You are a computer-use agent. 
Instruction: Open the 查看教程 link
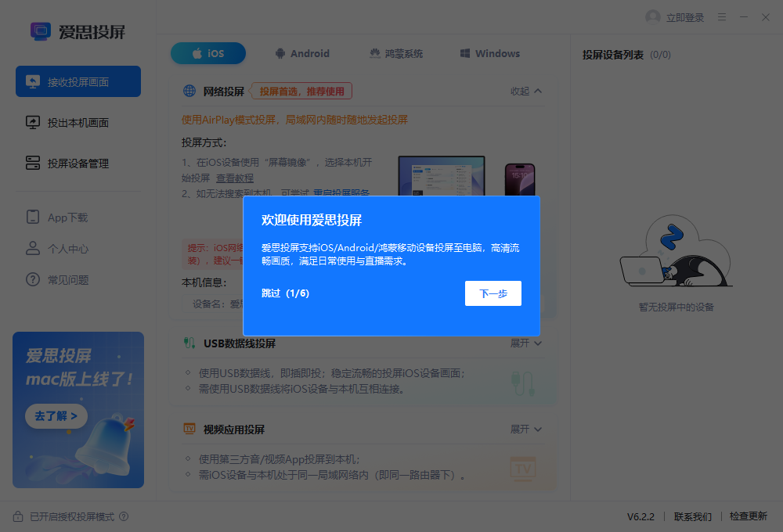tap(235, 178)
